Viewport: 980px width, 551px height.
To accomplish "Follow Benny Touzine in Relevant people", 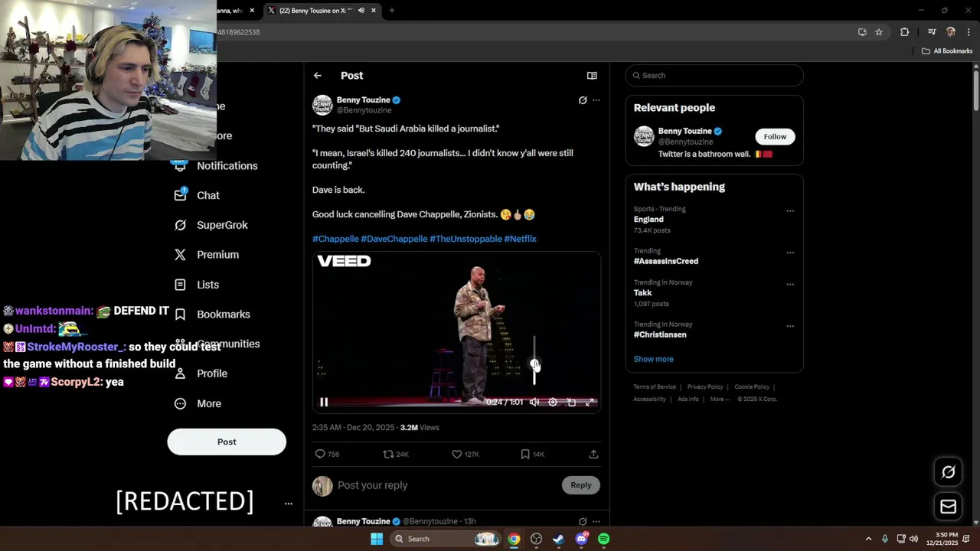I will click(x=775, y=136).
